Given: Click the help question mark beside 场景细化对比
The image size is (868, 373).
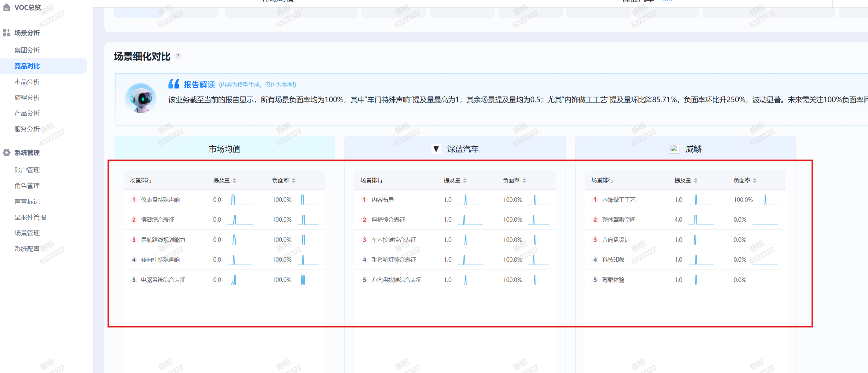Looking at the screenshot, I should [x=178, y=56].
